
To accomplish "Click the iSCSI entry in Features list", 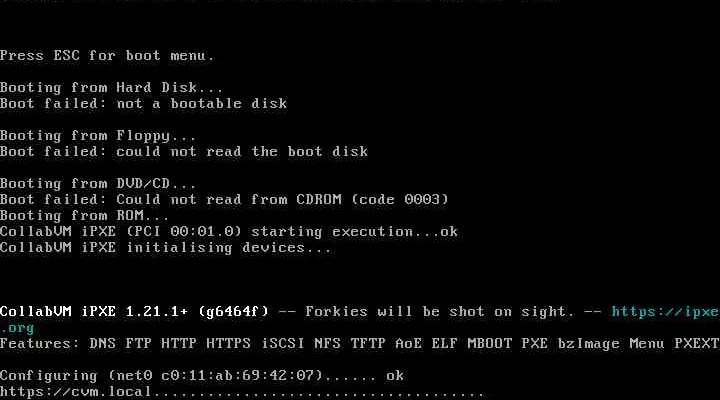I will 282,344.
